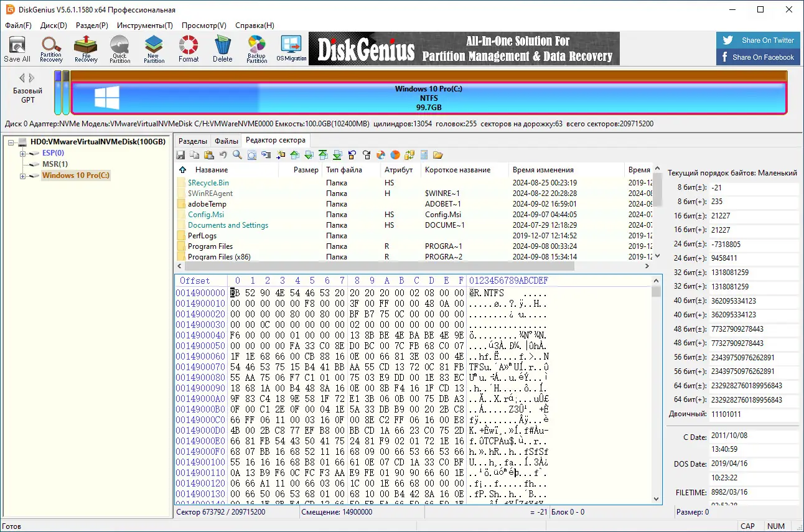Open the Файл(F) menu
Screen dimensions: 804x532
(18, 26)
